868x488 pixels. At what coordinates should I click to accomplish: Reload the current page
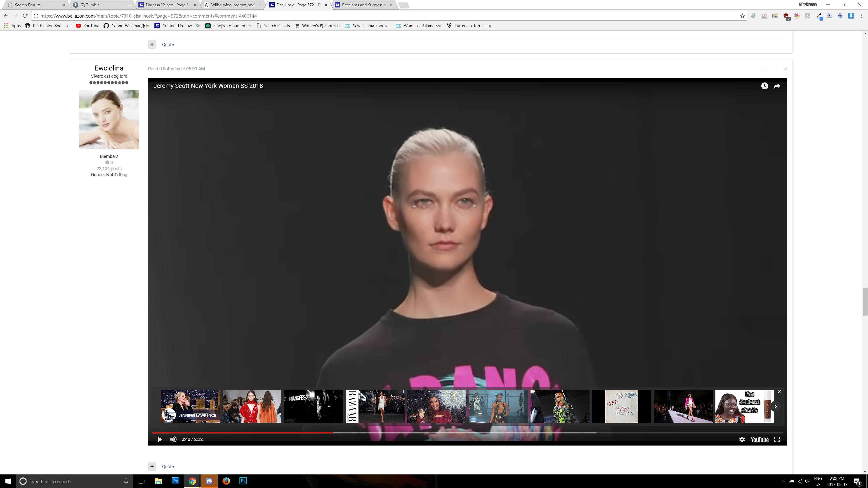25,16
